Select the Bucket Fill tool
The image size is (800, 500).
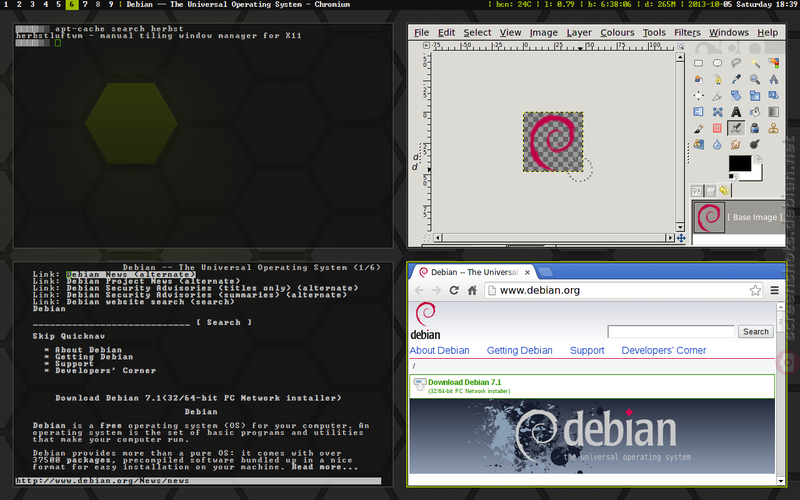coord(755,112)
